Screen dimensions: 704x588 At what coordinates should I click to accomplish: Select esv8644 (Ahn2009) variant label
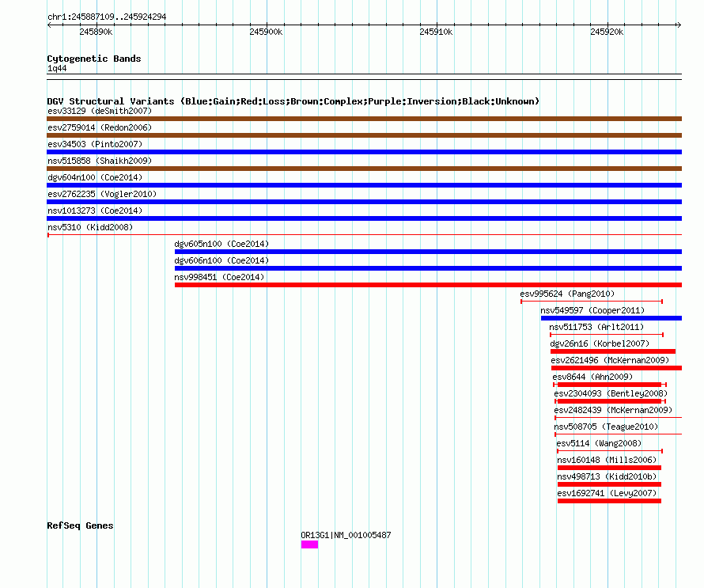tap(592, 377)
